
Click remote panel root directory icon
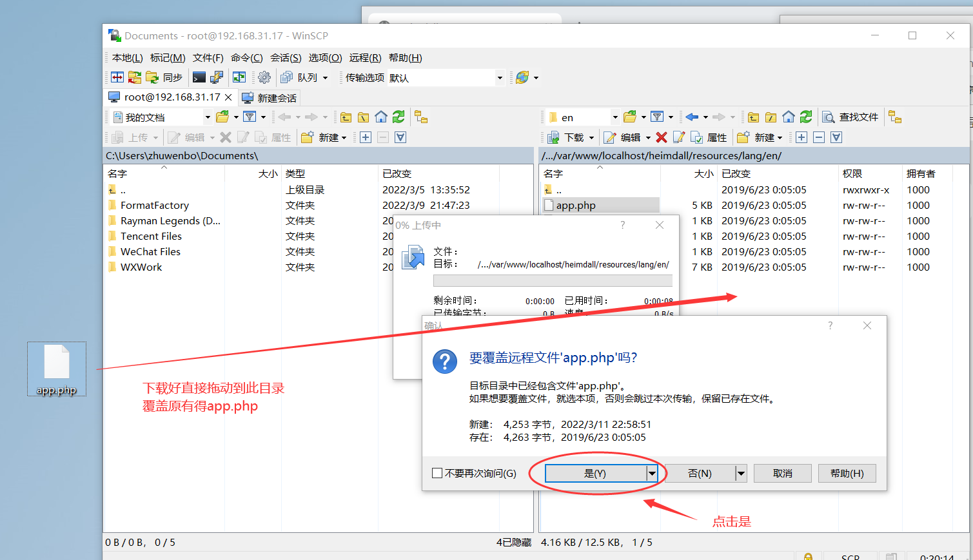[771, 117]
